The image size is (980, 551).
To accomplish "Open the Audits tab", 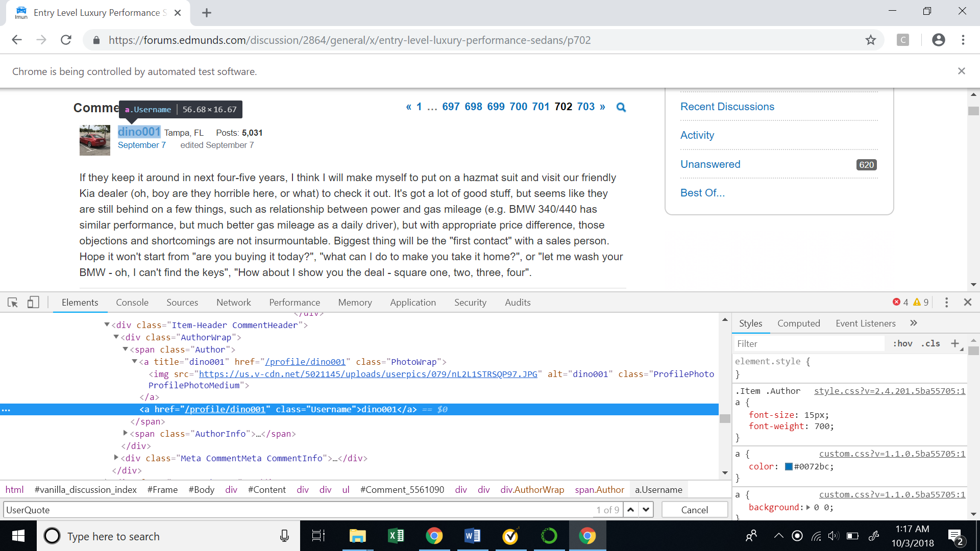I will 518,303.
